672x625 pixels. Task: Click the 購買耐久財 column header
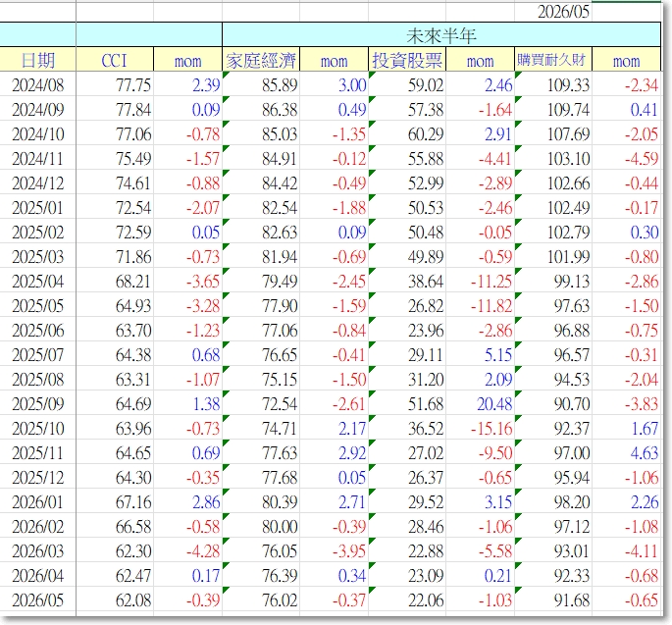pos(553,60)
